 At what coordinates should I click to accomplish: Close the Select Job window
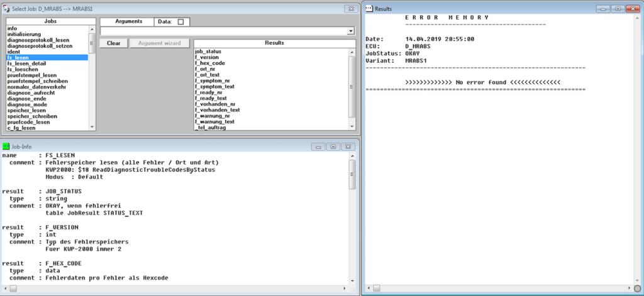coord(350,9)
